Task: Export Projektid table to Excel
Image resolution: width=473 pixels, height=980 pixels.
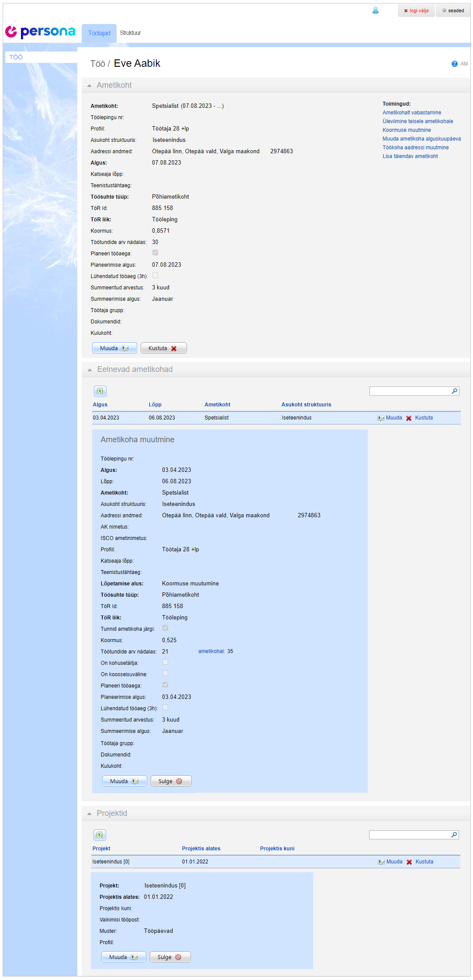Action: [x=100, y=835]
